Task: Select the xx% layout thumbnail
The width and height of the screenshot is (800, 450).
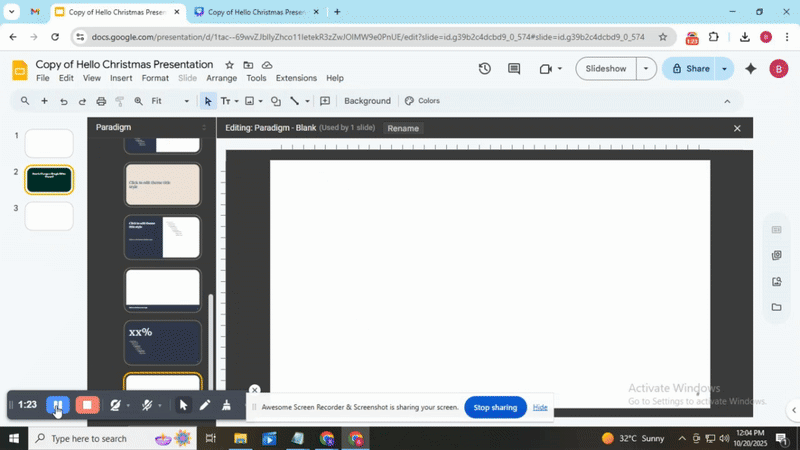Action: pos(162,342)
